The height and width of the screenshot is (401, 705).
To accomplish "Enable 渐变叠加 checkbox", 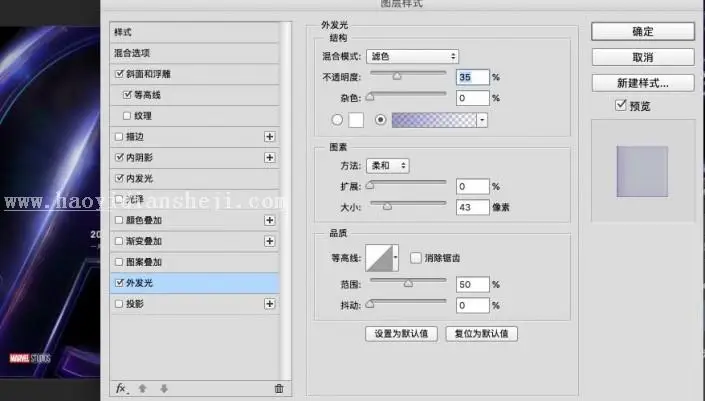I will pyautogui.click(x=119, y=241).
